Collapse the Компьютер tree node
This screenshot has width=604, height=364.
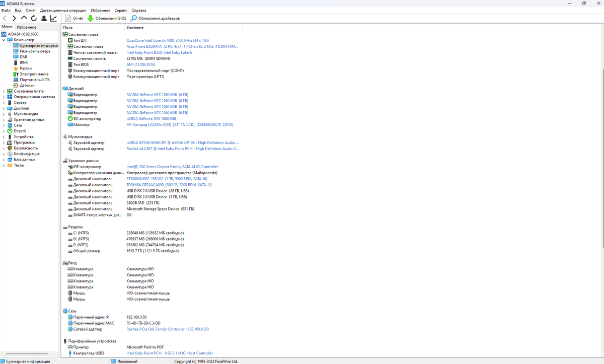point(4,40)
